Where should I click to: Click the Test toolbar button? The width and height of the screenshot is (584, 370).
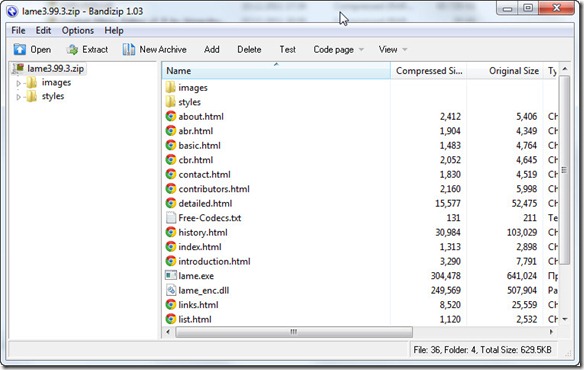click(288, 50)
